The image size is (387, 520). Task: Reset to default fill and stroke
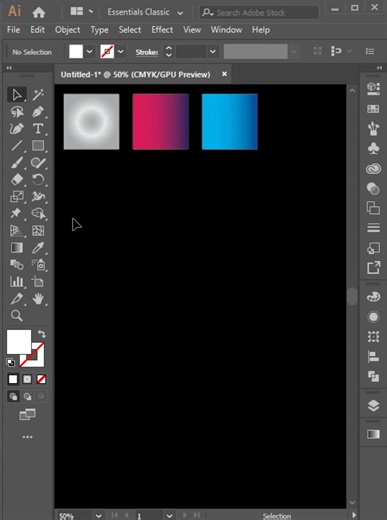(x=11, y=362)
